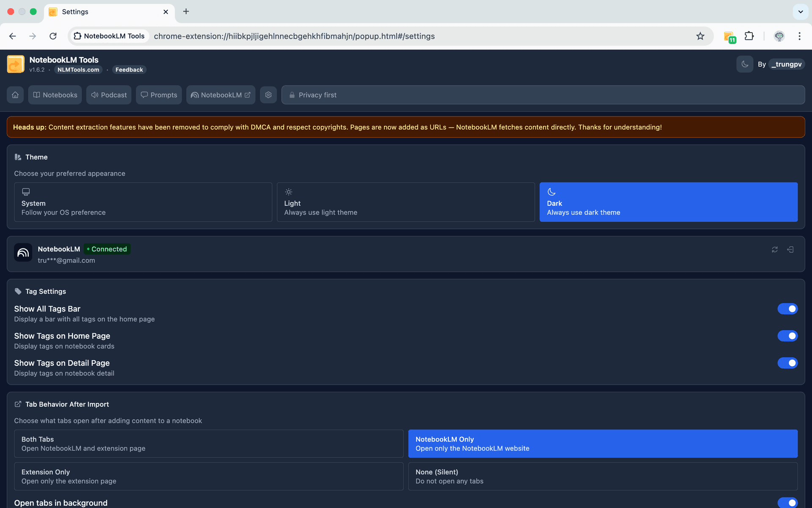Screen dimensions: 812x508
Task: Open the extension settings gear
Action: tap(268, 95)
